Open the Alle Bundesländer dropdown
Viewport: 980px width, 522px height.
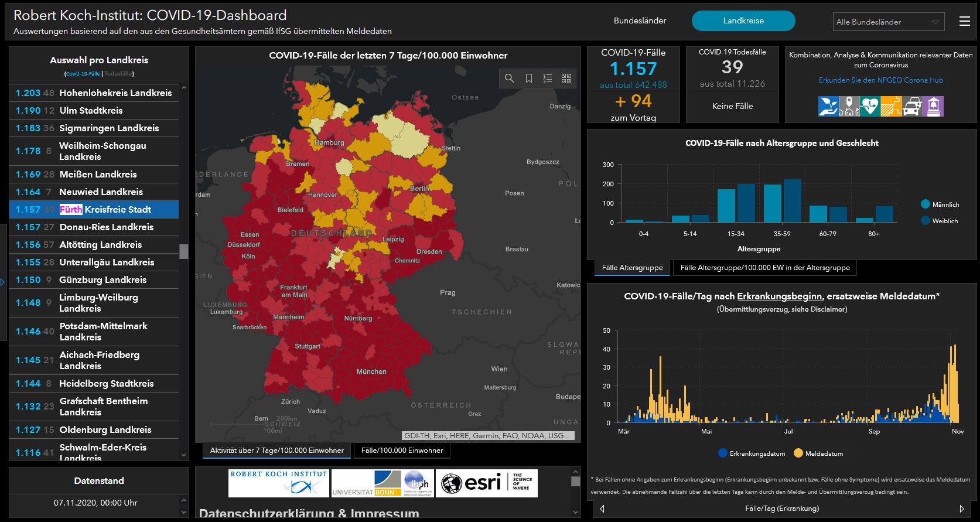888,22
